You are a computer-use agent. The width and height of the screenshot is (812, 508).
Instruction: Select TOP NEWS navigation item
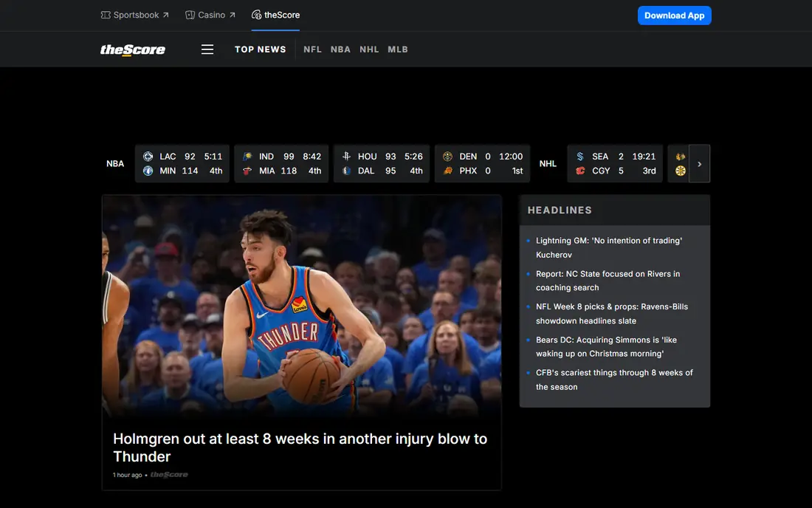tap(260, 49)
